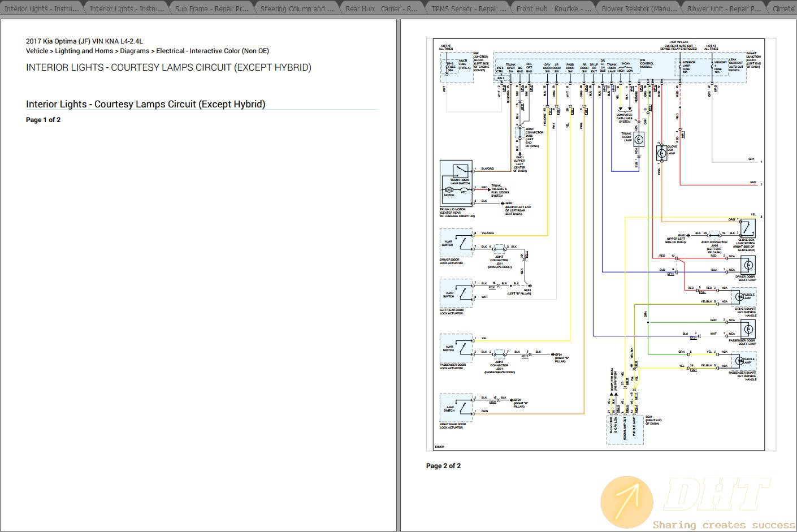Click the GF01 (LEFT "B" PILLAR) ground label
The width and height of the screenshot is (797, 532).
pyautogui.click(x=519, y=292)
